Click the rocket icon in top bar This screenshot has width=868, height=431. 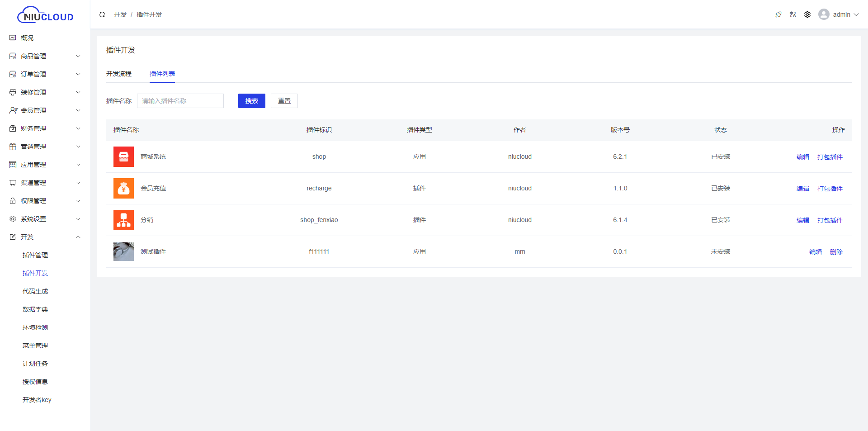click(778, 14)
